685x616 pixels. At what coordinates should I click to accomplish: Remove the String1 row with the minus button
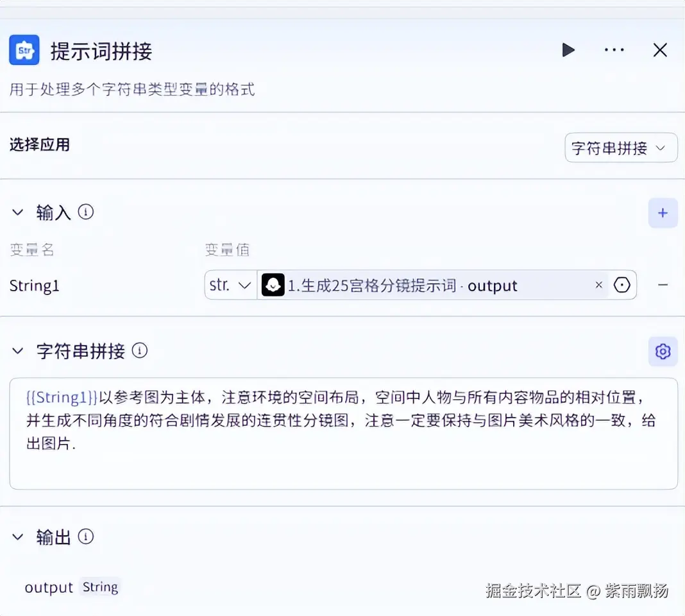coord(664,285)
